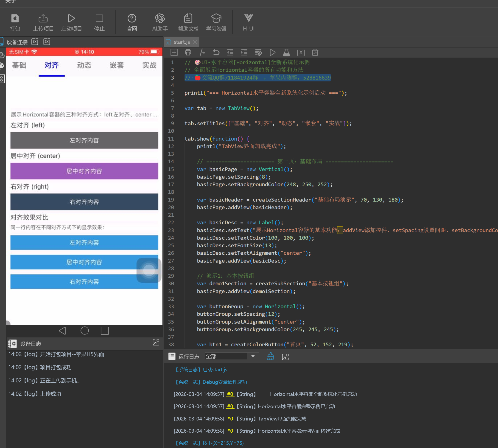Toggle 2X device screen scale
Viewport: 498px width, 448px height.
[x=47, y=42]
